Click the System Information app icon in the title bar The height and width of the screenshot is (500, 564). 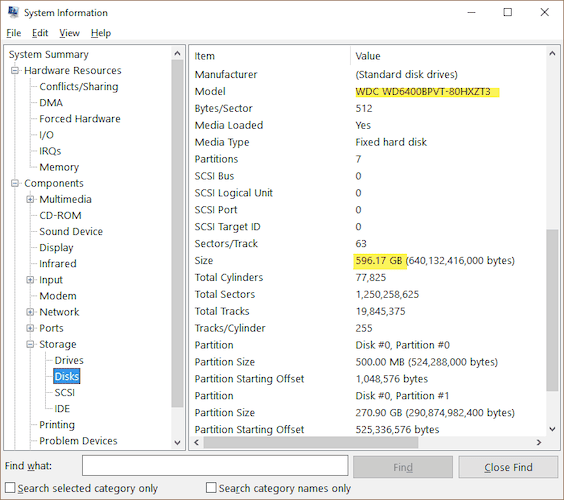tap(13, 12)
